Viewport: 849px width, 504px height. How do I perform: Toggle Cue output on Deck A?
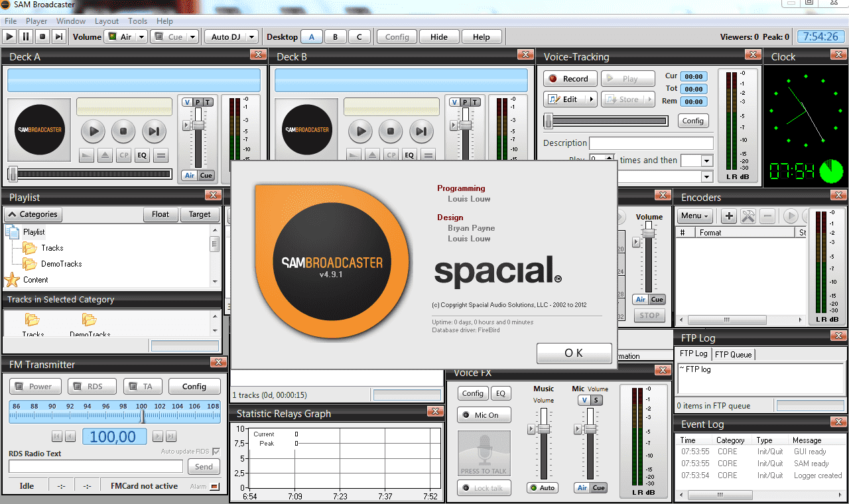pyautogui.click(x=206, y=176)
